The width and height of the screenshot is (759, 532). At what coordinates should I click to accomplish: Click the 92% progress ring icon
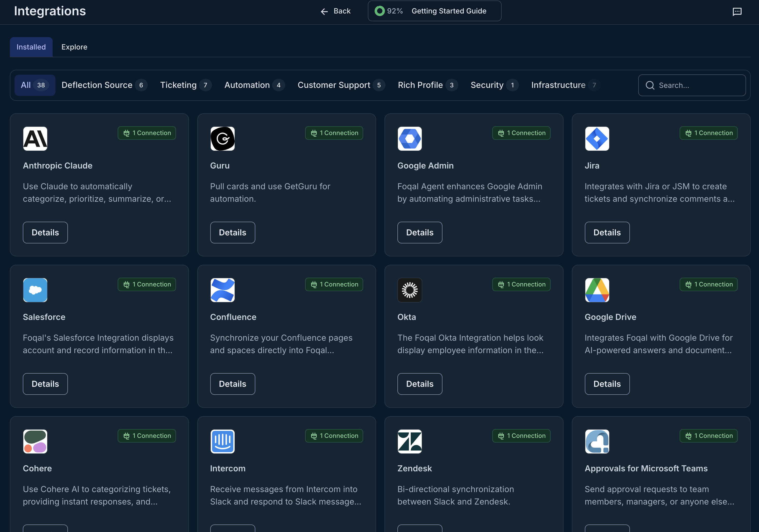379,11
